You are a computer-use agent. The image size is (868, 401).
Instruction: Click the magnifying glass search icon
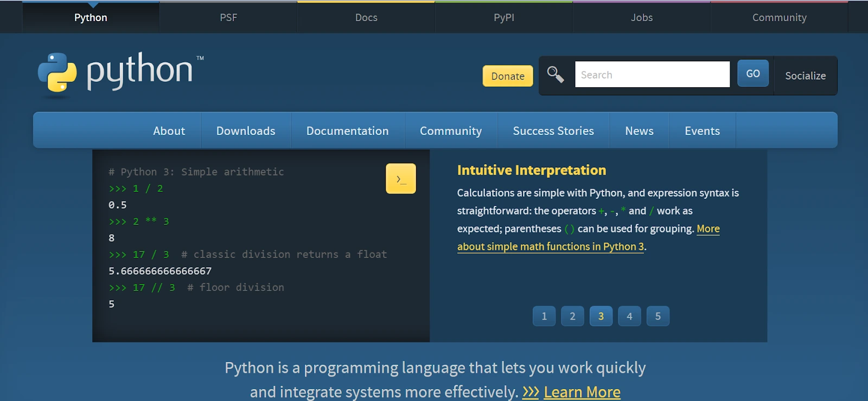click(556, 74)
